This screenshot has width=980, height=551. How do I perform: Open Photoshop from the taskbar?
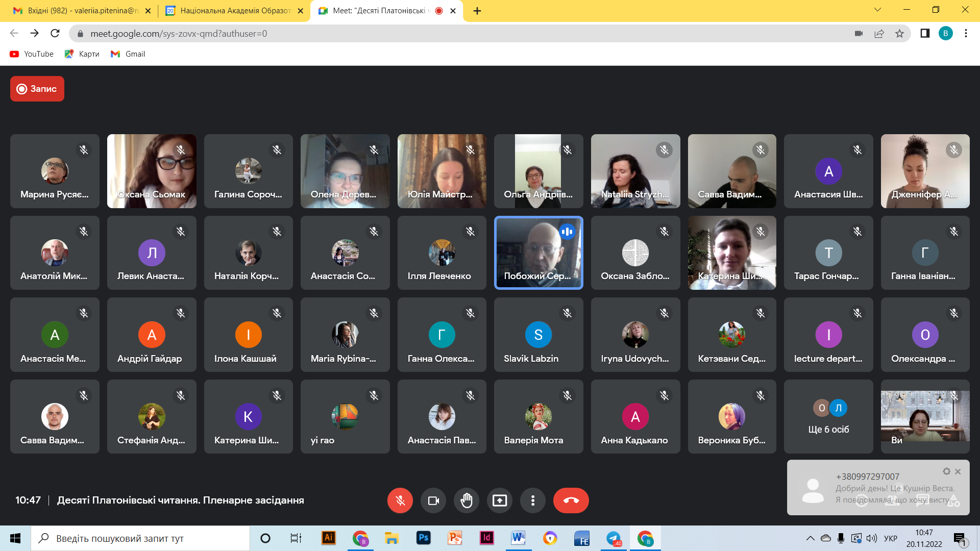point(423,538)
